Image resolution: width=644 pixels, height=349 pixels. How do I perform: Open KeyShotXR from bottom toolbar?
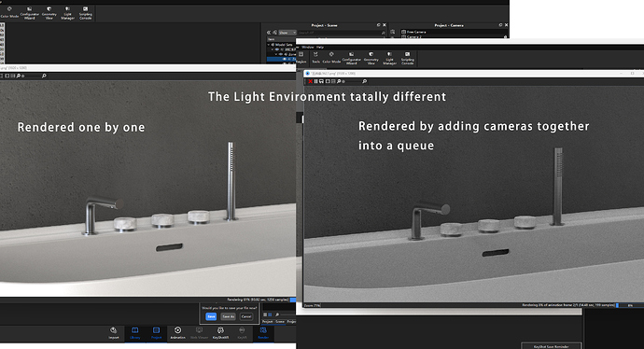[220, 332]
